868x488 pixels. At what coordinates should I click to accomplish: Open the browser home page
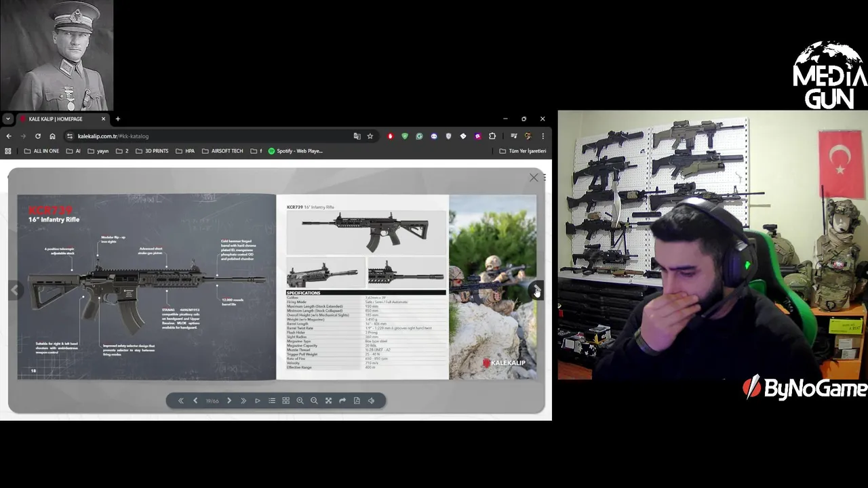pos(52,136)
